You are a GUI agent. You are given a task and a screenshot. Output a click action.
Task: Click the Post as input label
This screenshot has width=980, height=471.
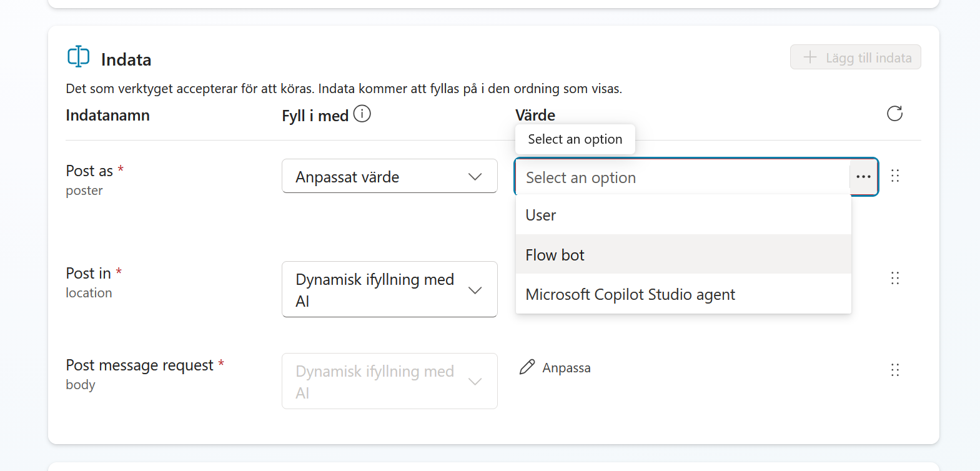[89, 171]
